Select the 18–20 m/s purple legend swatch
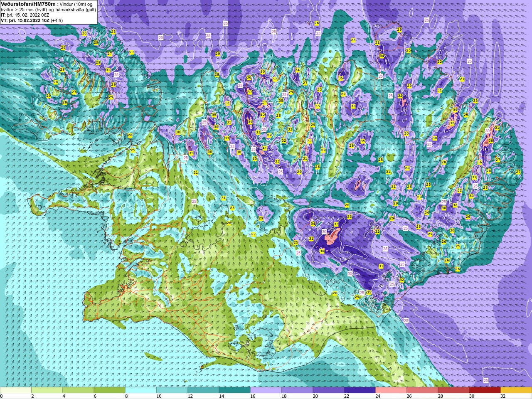Viewport: 532px width, 399px height. (x=297, y=390)
